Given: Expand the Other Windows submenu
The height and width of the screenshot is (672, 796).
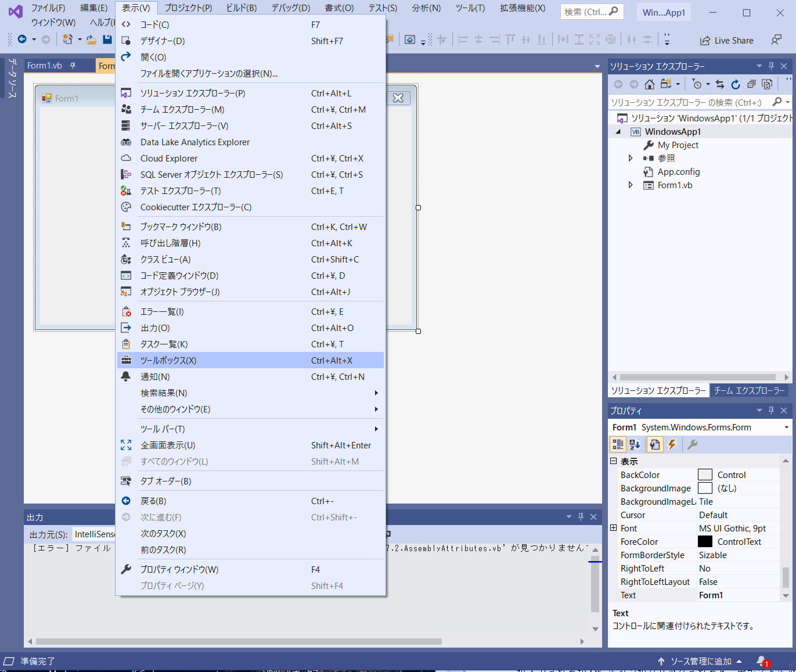Looking at the screenshot, I should pos(250,409).
